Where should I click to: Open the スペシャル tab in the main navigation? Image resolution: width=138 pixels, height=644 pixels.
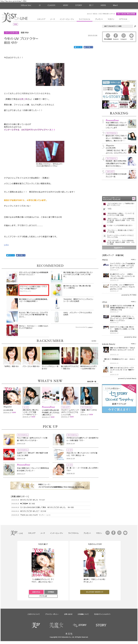click(x=123, y=19)
